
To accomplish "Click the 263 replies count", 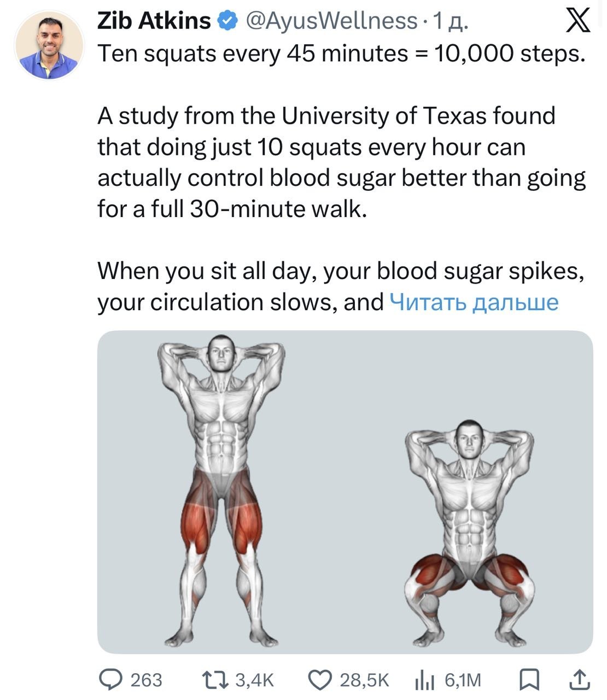I will [146, 680].
